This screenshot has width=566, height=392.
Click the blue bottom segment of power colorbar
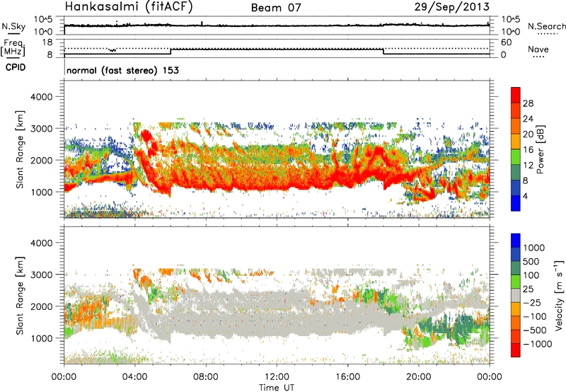point(516,203)
